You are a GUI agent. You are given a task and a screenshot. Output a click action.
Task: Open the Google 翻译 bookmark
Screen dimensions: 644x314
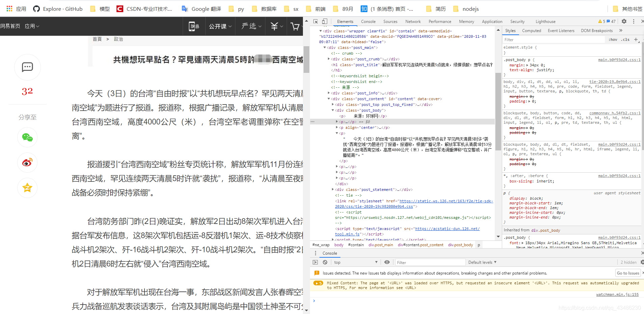click(x=201, y=9)
